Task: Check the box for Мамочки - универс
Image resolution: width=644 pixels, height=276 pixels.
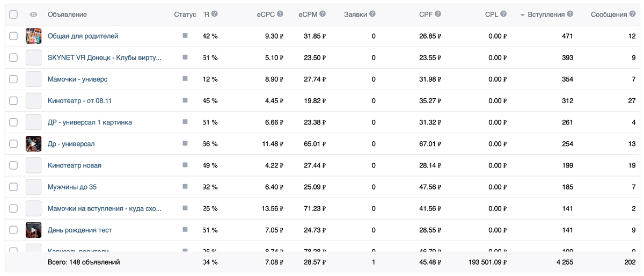Action: point(13,79)
